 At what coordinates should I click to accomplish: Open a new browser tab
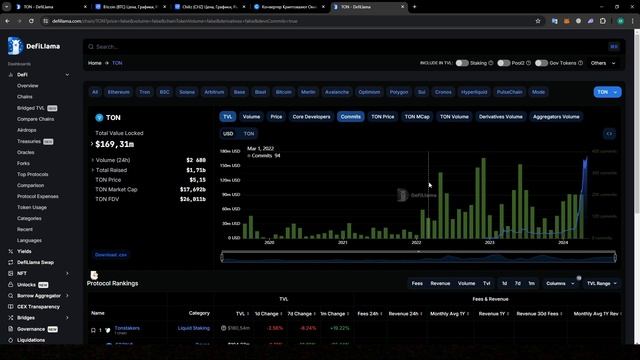[414, 7]
